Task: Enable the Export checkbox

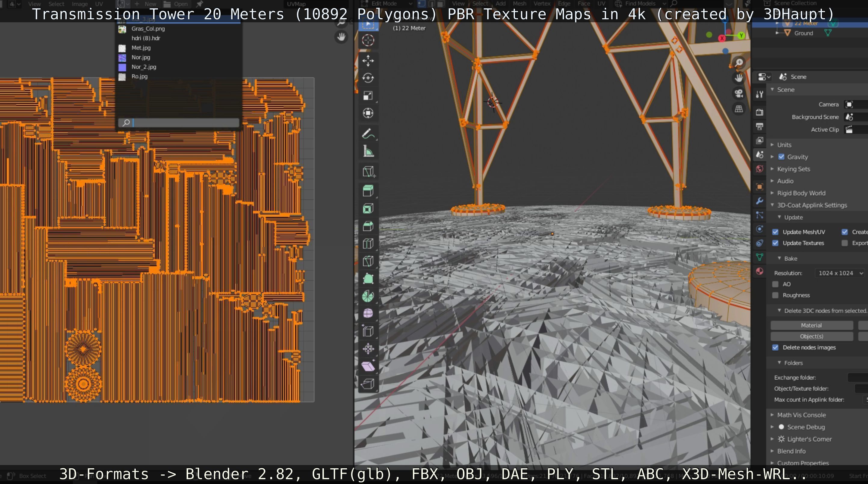Action: 845,243
